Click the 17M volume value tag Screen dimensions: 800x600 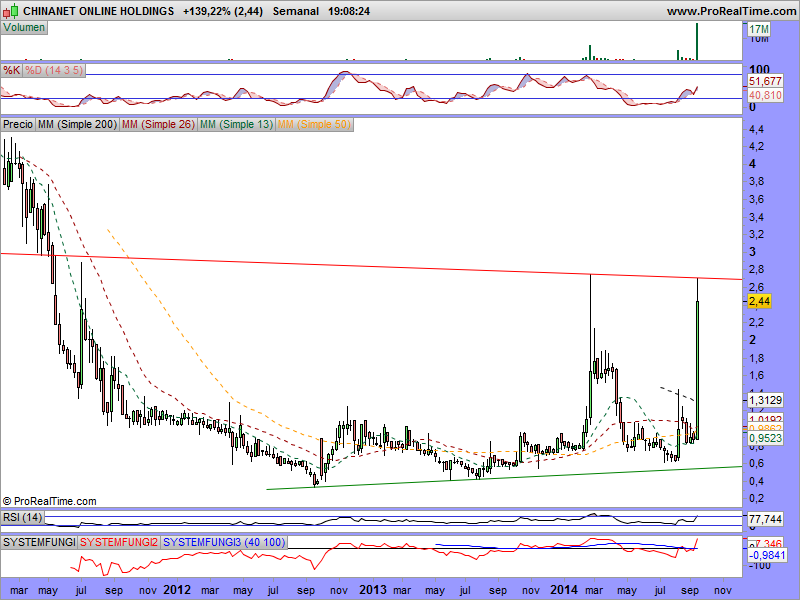[759, 30]
